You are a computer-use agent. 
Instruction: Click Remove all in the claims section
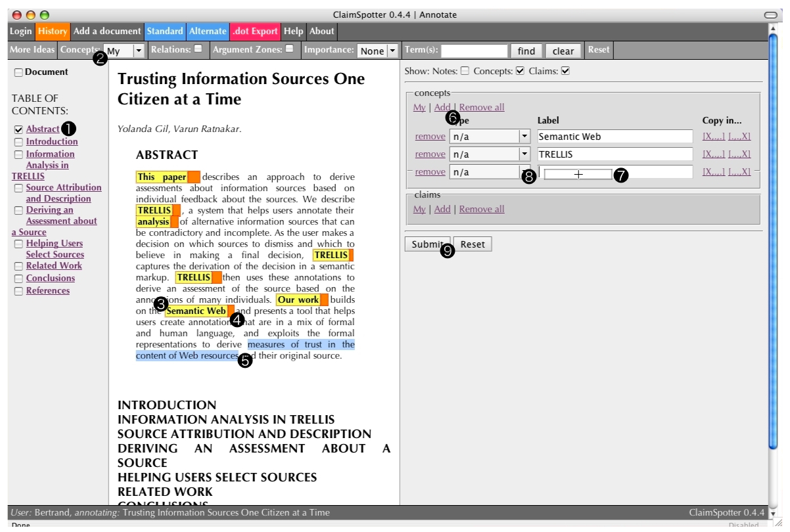[x=482, y=209]
